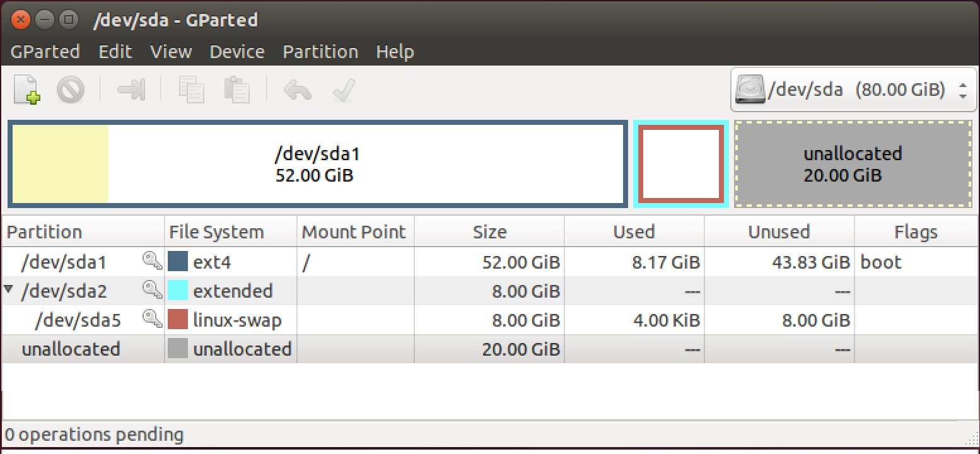Click the File System column header

point(231,231)
